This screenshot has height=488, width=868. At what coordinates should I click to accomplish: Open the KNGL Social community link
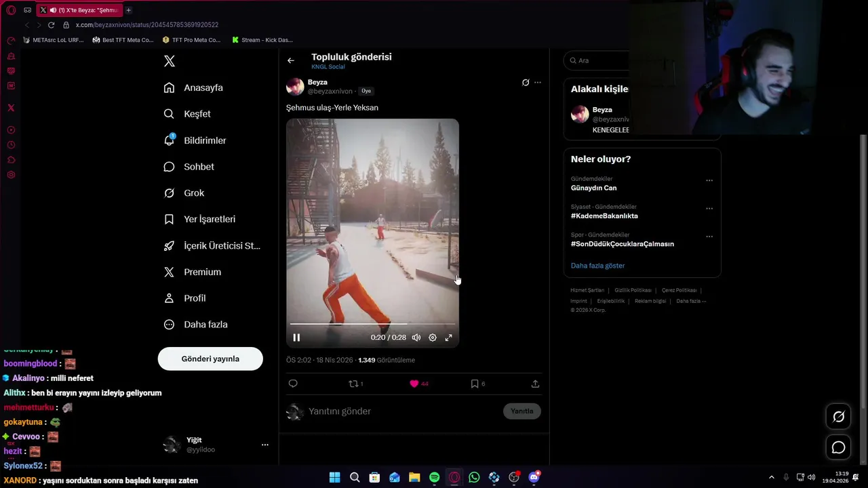pos(328,66)
